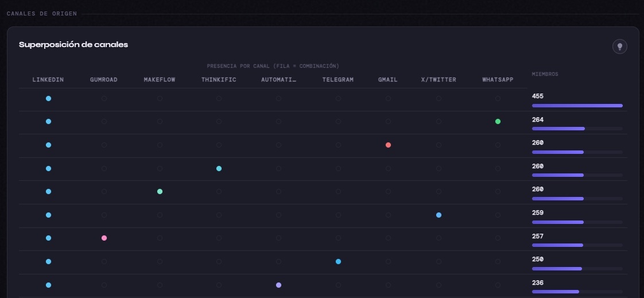The height and width of the screenshot is (298, 644).
Task: Select the TELEGRAM column header
Action: [x=338, y=80]
